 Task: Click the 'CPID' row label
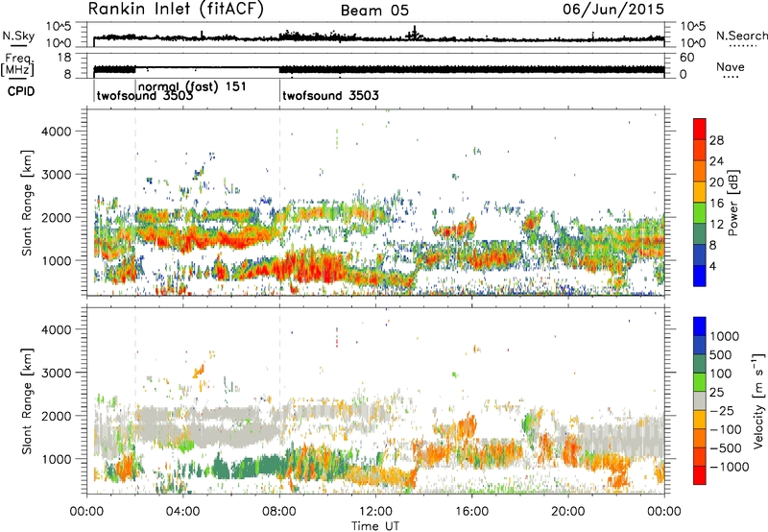coord(21,91)
